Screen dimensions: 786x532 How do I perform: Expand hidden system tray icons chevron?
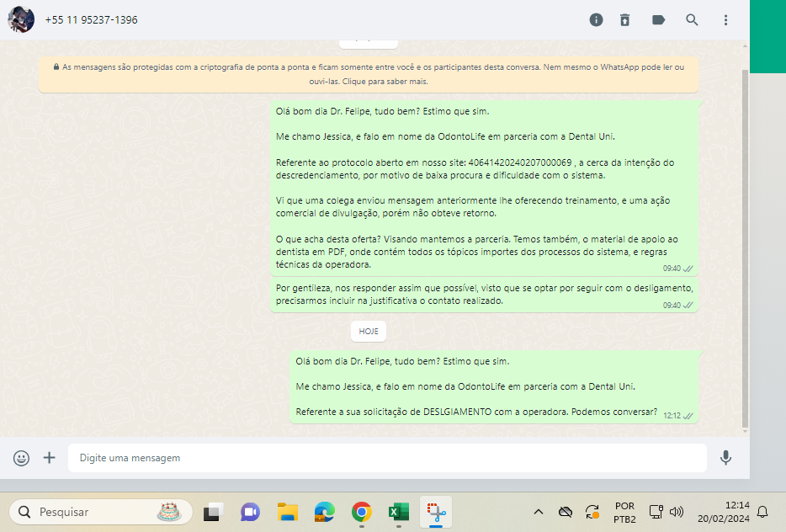pos(539,512)
